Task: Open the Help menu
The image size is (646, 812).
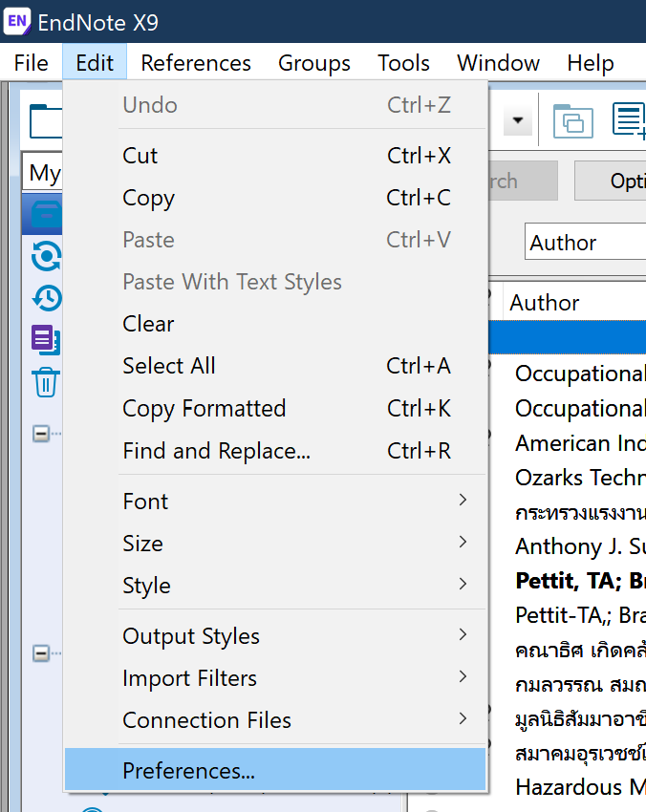Action: [590, 63]
